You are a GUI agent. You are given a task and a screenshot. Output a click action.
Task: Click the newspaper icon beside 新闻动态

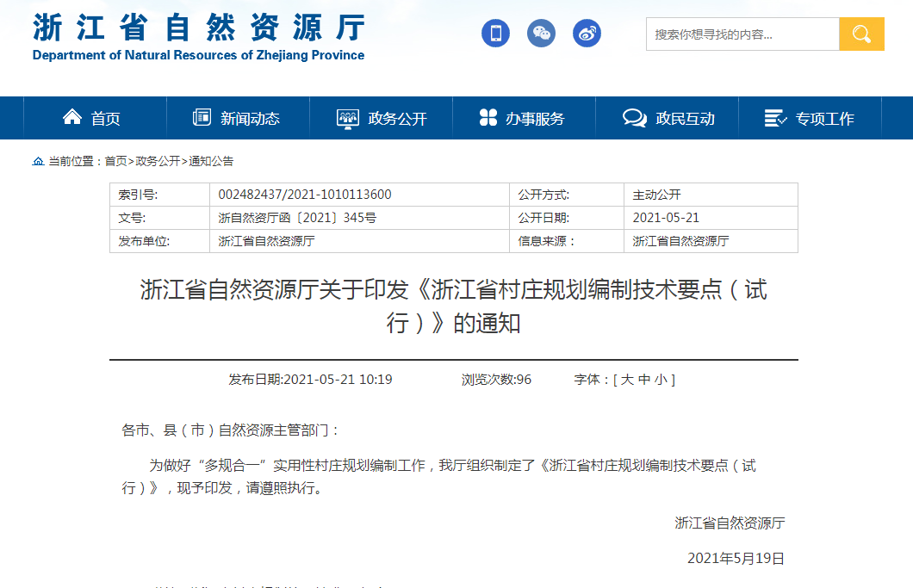tap(202, 117)
